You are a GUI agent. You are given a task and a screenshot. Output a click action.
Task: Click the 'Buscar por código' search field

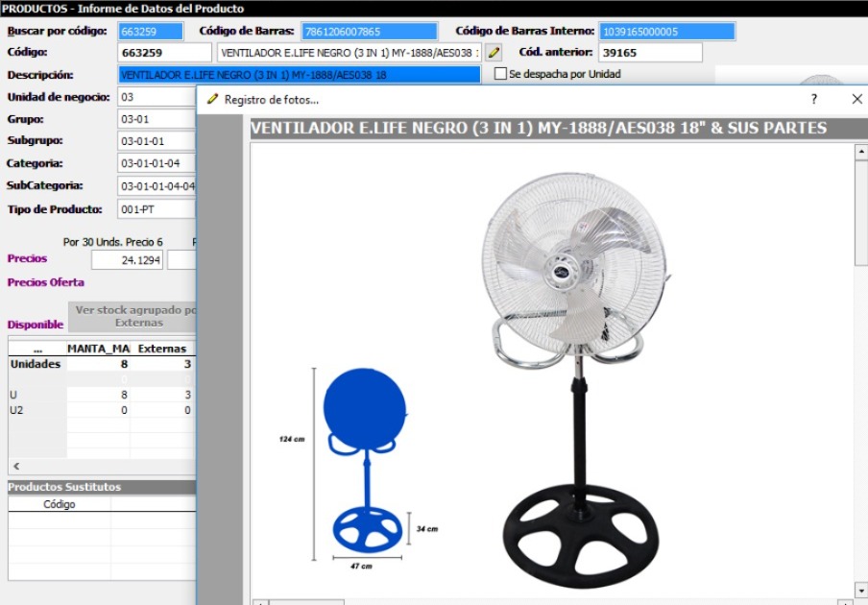150,32
